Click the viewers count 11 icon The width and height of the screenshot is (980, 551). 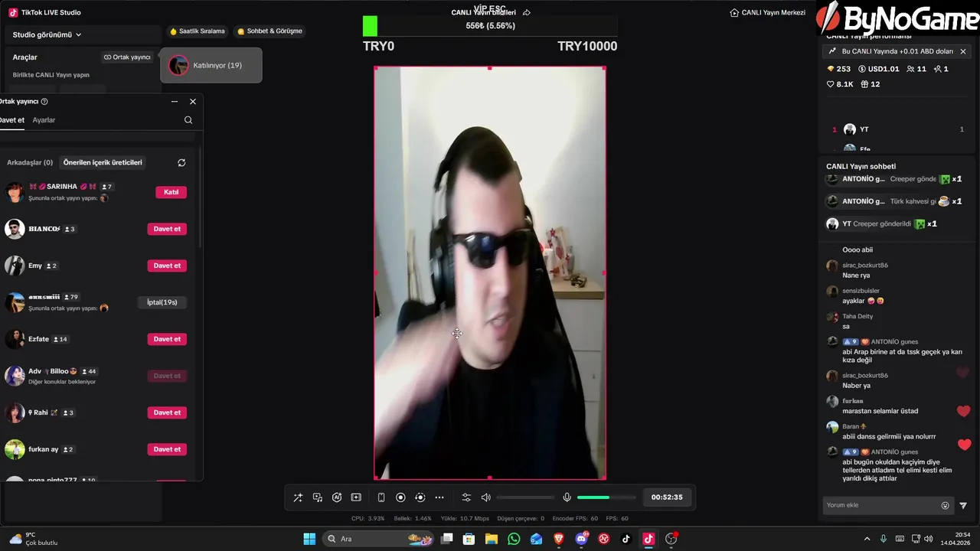coord(916,69)
